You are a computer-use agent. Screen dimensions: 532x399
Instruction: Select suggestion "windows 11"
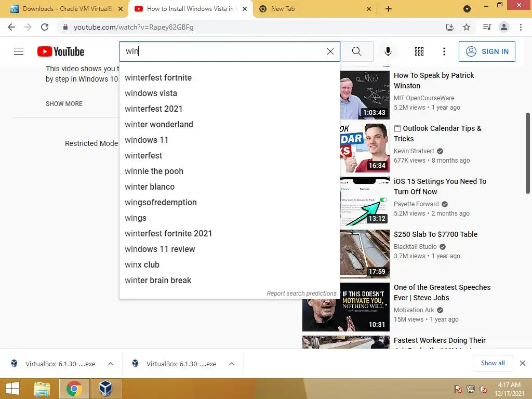click(x=230, y=140)
